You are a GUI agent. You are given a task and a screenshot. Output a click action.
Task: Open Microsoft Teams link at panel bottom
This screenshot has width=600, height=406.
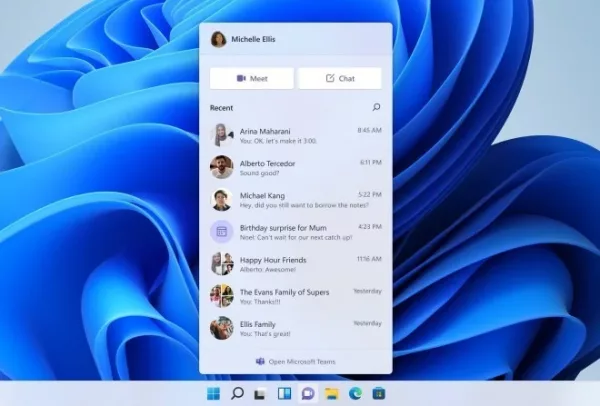coord(302,362)
